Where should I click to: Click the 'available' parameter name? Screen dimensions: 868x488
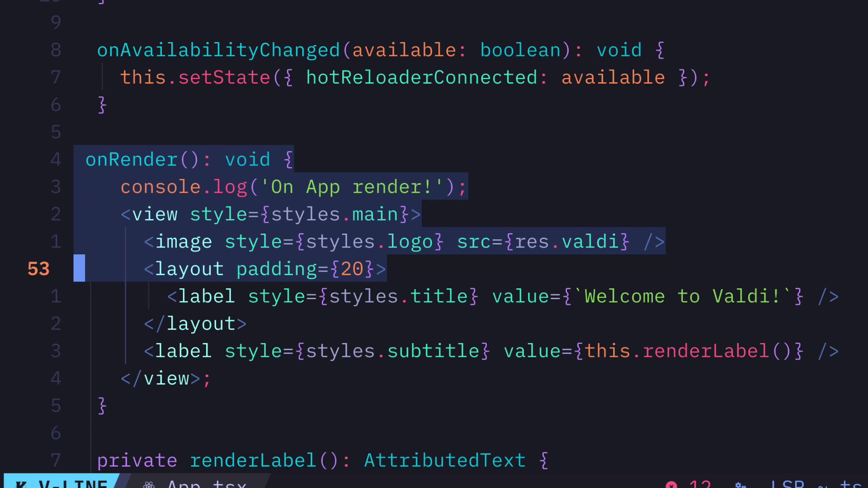coord(404,50)
